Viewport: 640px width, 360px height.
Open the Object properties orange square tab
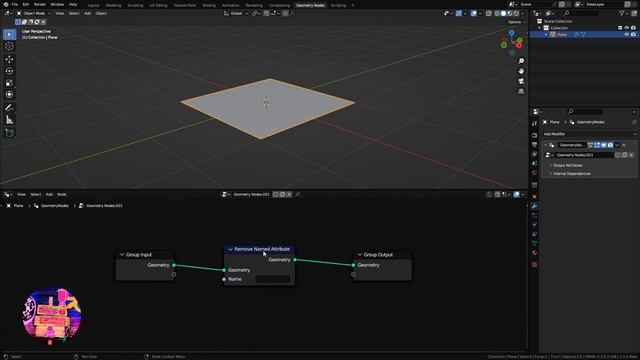[x=534, y=196]
